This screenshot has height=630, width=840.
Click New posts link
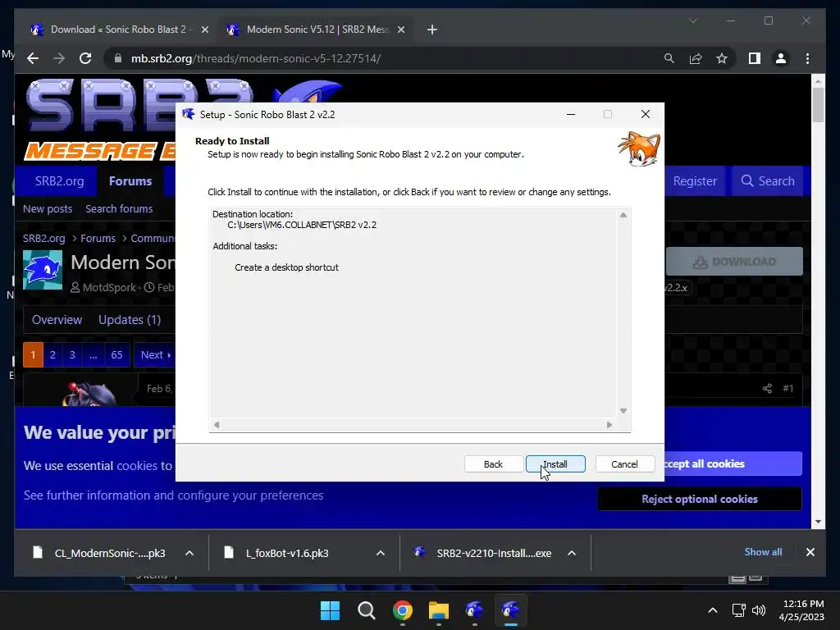pyautogui.click(x=48, y=209)
